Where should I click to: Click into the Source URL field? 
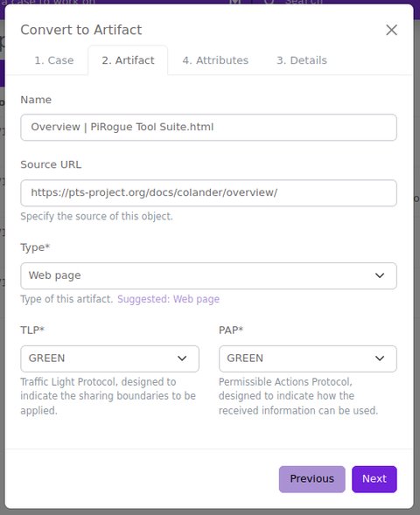(x=208, y=192)
